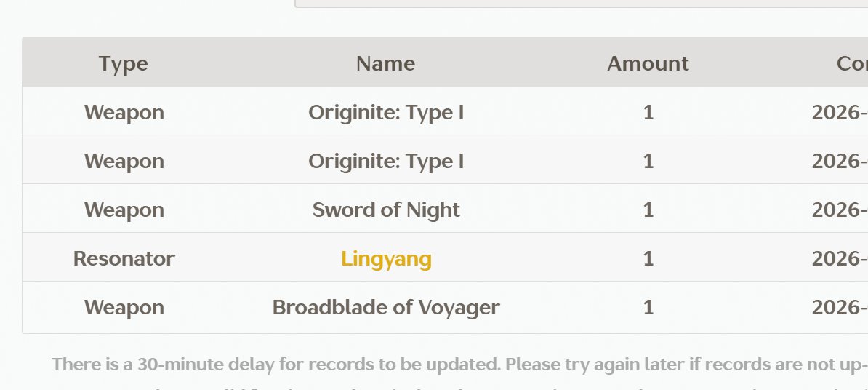The height and width of the screenshot is (390, 868).
Task: Click the amount in the Lingyang row
Action: pyautogui.click(x=648, y=258)
